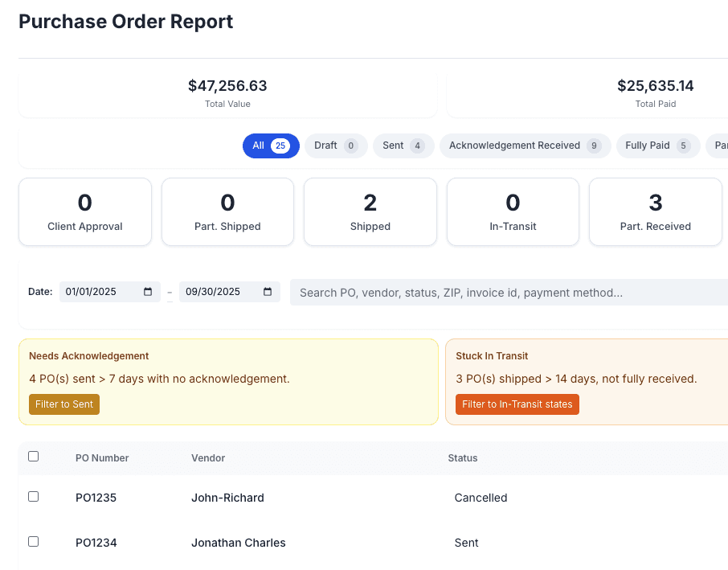Click the Stuck In Transit alert title
The height and width of the screenshot is (570, 728).
click(x=492, y=356)
